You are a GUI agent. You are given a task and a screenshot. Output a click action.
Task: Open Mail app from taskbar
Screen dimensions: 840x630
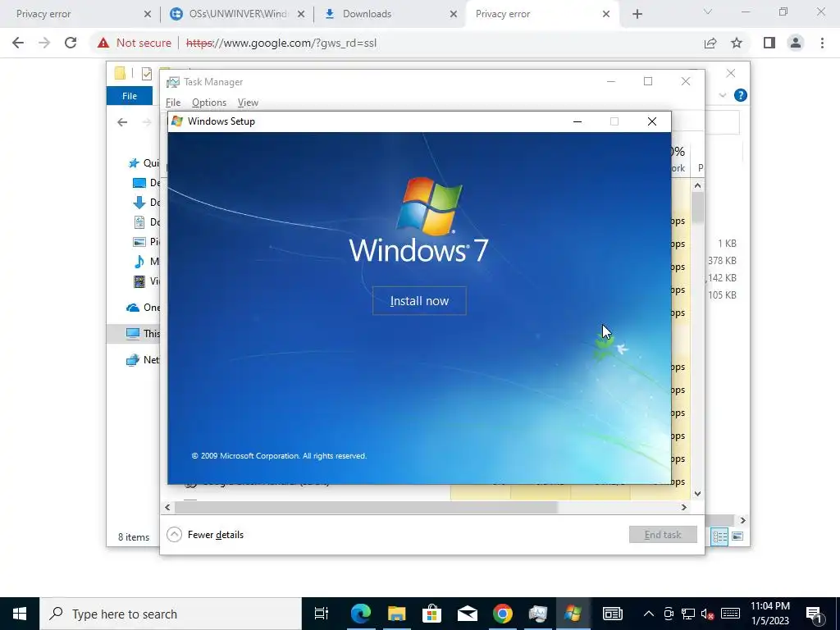tap(467, 614)
